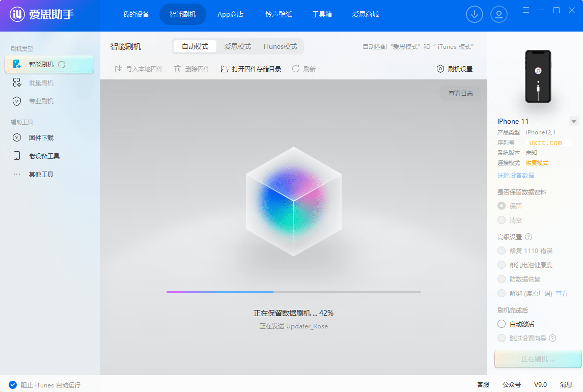Enable 防数据恢复 option
Screen dimensions: 583x392
point(502,279)
